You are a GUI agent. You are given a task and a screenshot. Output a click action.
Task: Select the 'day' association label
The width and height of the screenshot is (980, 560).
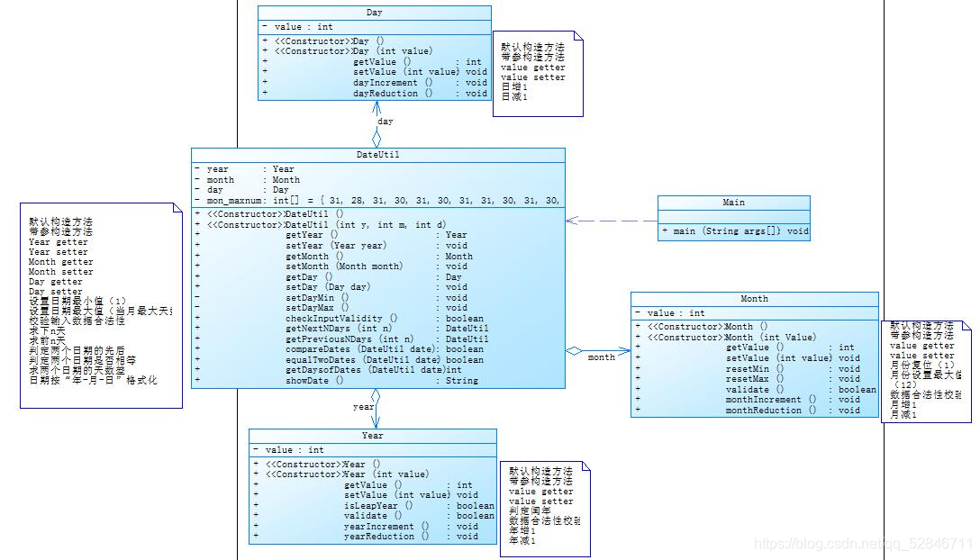(386, 122)
